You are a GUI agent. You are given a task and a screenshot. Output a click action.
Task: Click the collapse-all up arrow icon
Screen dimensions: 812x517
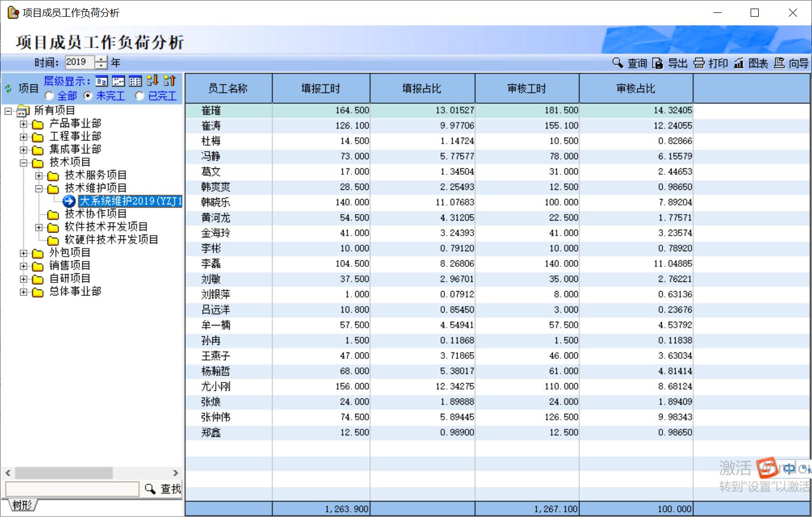(170, 81)
